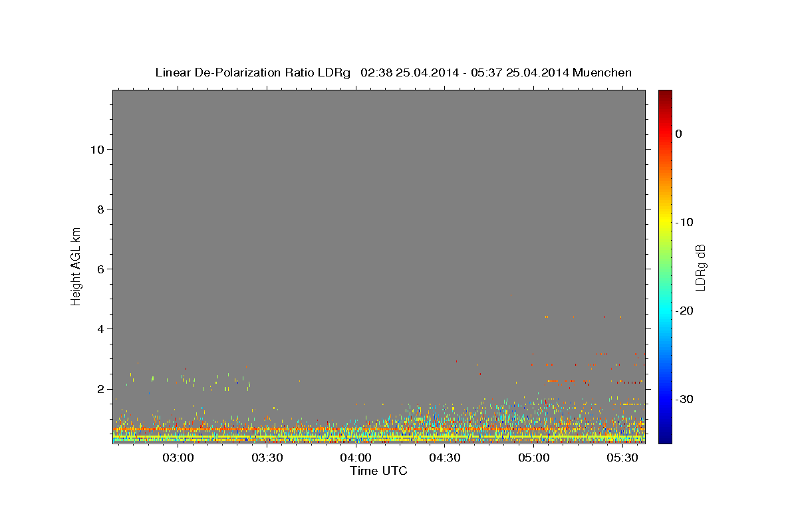Click the 05:30 time tick label

[x=622, y=458]
